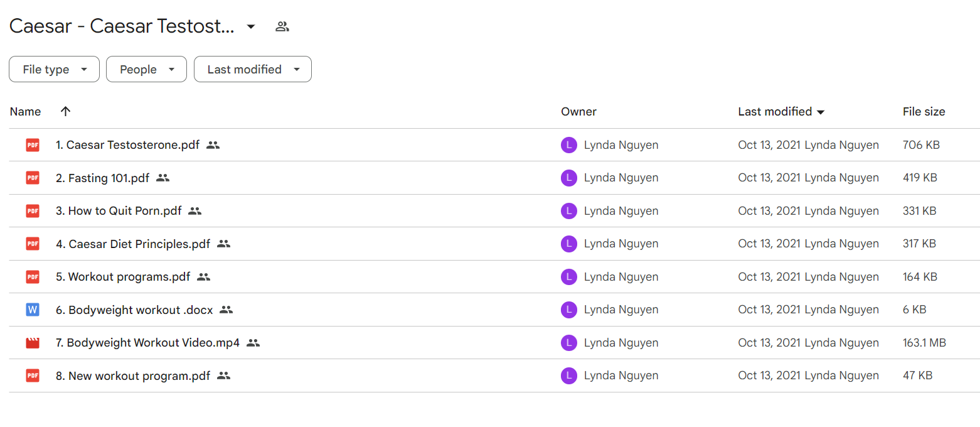Click the video icon for 7. Bodyweight Workout Video.mp4
Screen dimensions: 980x427
click(33, 343)
